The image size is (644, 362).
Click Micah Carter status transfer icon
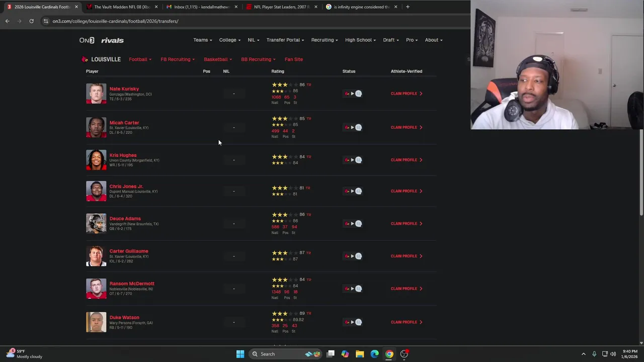[353, 127]
